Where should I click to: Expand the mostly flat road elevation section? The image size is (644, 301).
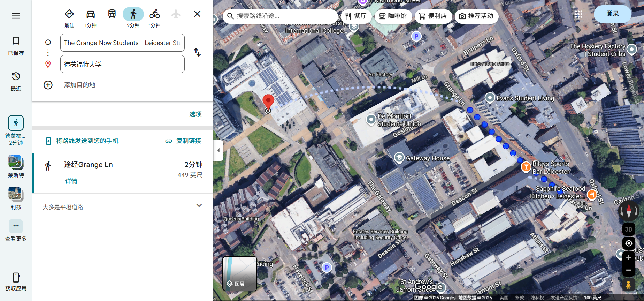point(199,206)
